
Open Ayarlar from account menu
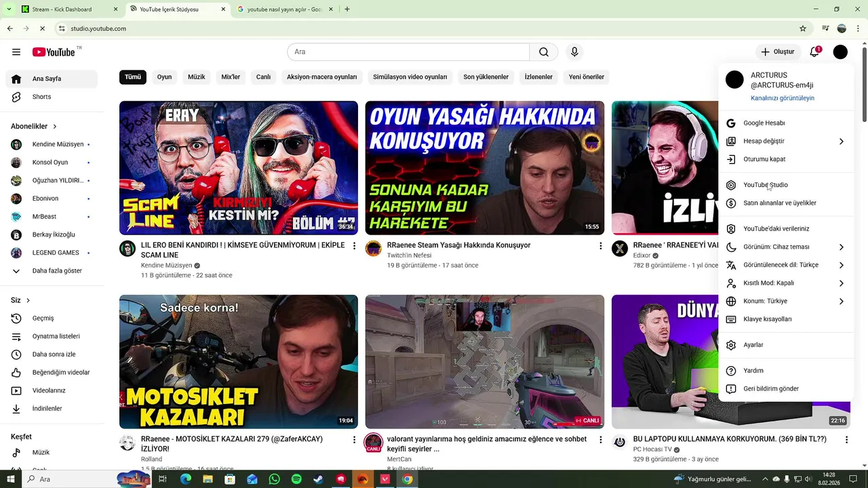786,345
